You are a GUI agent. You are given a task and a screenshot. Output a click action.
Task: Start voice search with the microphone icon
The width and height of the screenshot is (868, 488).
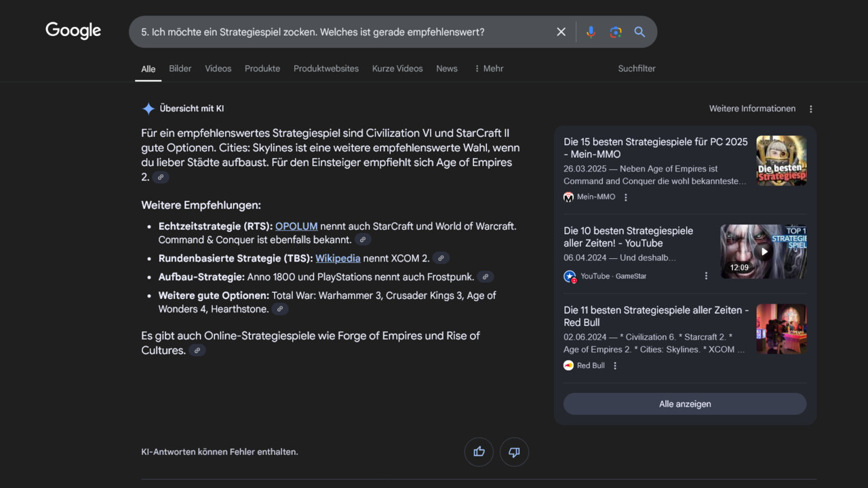point(591,32)
